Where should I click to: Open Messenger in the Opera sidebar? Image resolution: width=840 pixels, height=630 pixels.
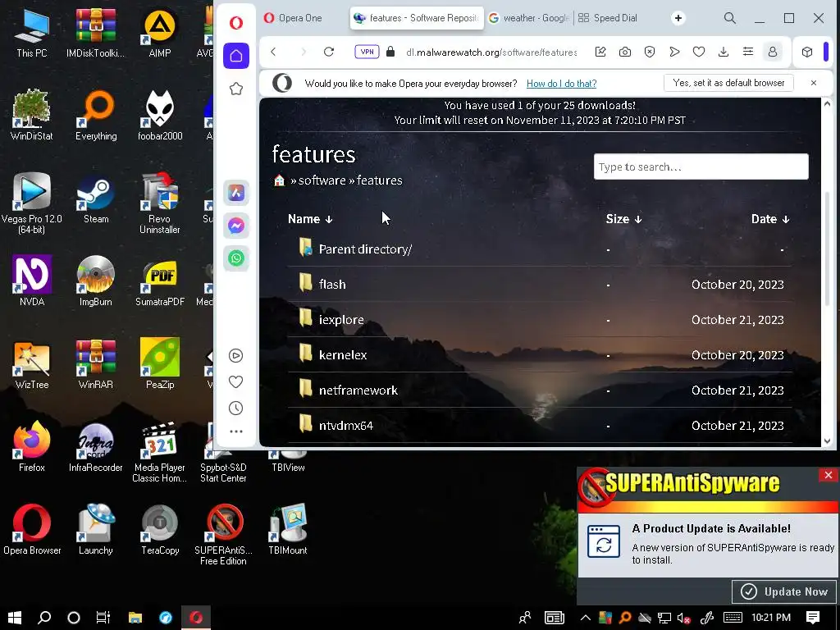point(236,226)
